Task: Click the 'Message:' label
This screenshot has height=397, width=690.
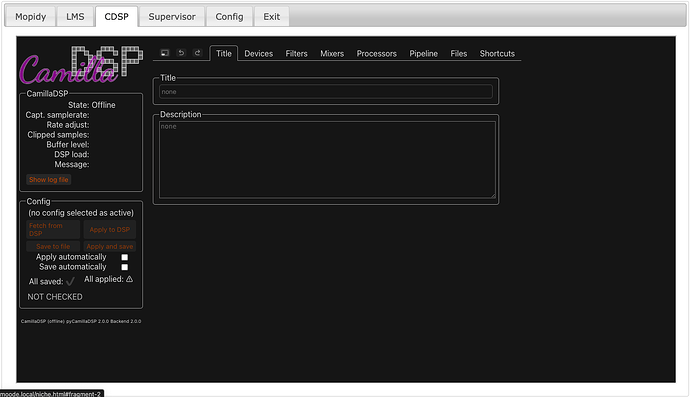Action: pyautogui.click(x=72, y=165)
